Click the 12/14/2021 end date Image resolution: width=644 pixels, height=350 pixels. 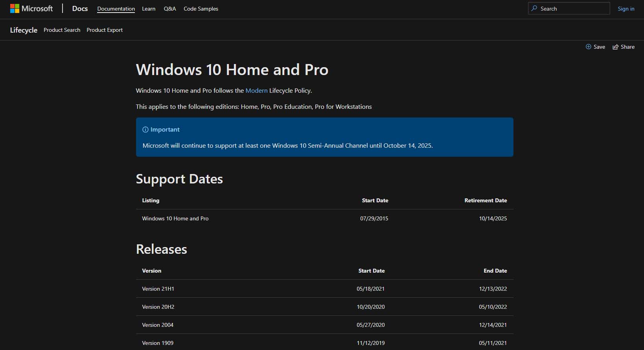tap(493, 325)
